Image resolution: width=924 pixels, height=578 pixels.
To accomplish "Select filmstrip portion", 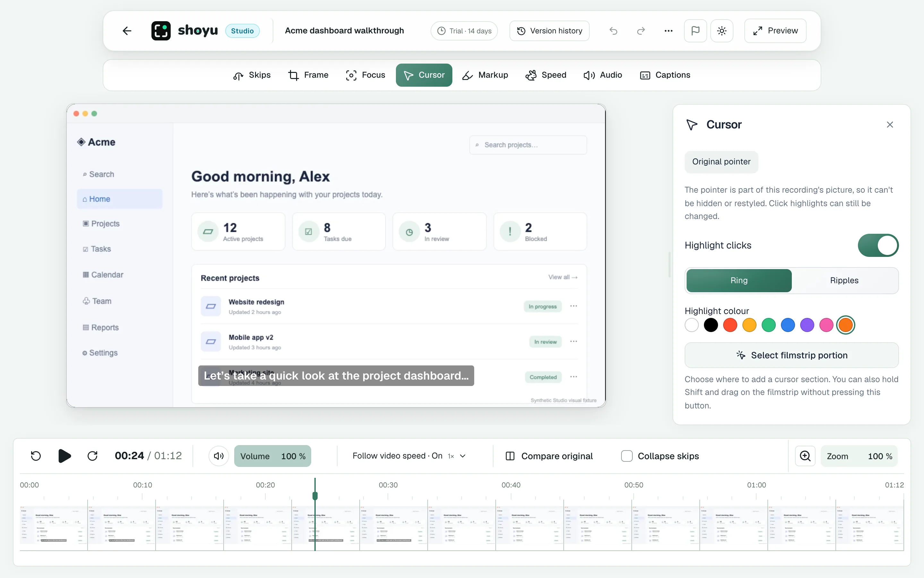I will [x=791, y=355].
